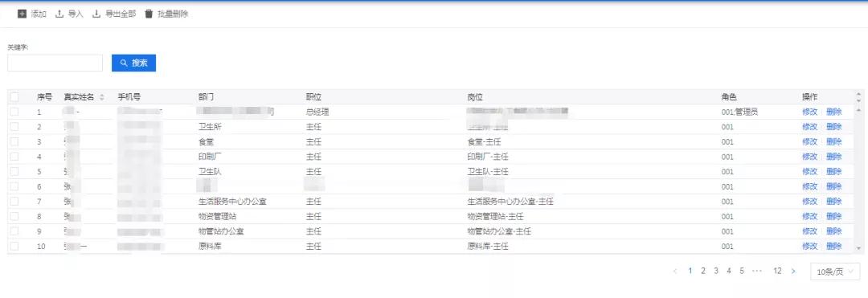The image size is (868, 298).
Task: Open the 10条/页 page size dropdown
Action: point(835,271)
